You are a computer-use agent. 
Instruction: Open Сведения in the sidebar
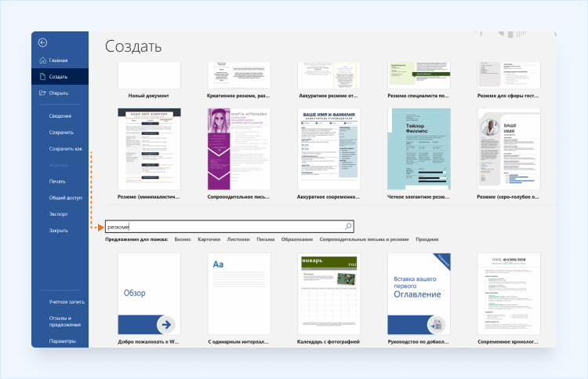click(x=60, y=116)
